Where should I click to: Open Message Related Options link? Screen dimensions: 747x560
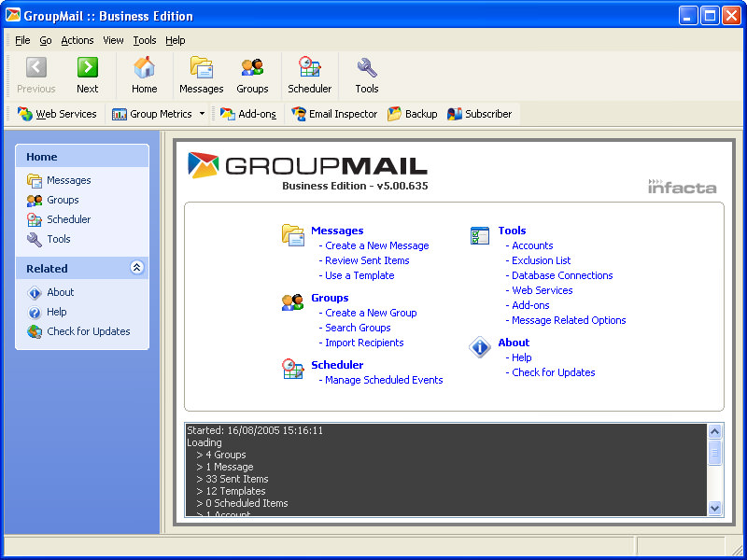569,320
